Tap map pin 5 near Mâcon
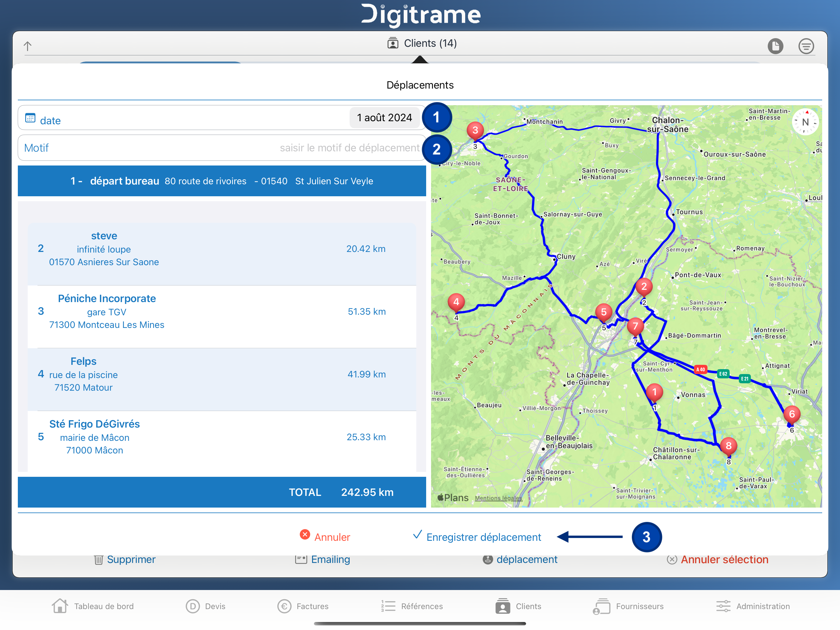 point(604,313)
